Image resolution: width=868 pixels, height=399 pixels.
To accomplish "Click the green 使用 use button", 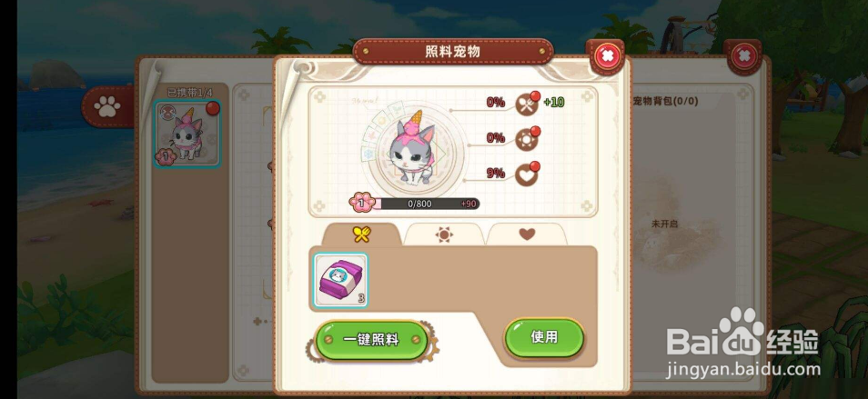I will tap(544, 337).
